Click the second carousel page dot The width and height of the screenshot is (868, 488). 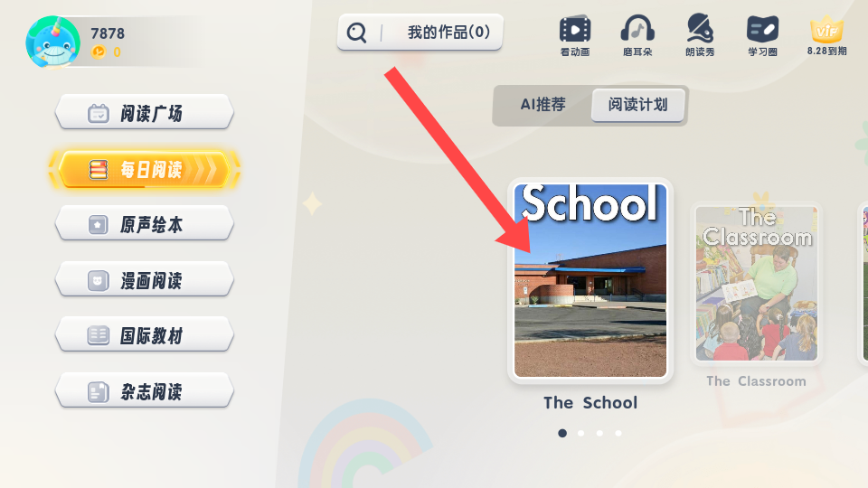[x=580, y=433]
